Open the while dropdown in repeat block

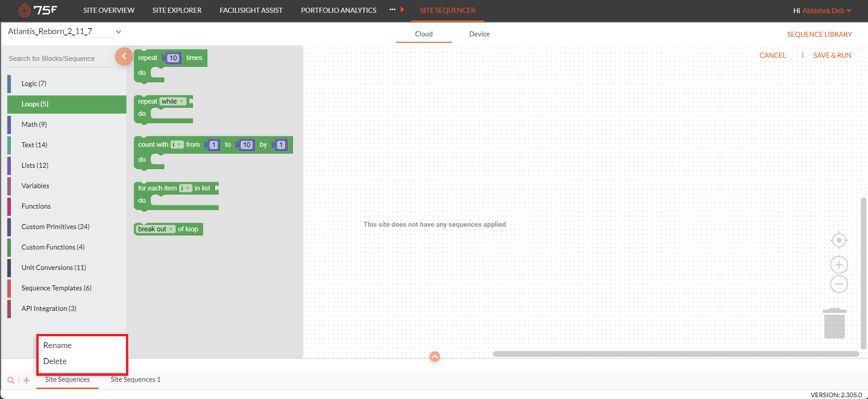173,101
